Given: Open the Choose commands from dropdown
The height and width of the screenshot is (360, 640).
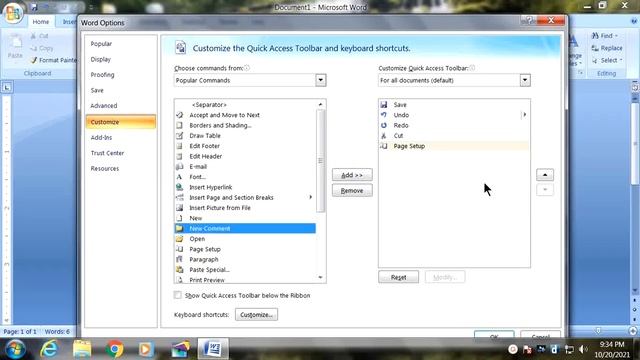Looking at the screenshot, I should (x=320, y=80).
